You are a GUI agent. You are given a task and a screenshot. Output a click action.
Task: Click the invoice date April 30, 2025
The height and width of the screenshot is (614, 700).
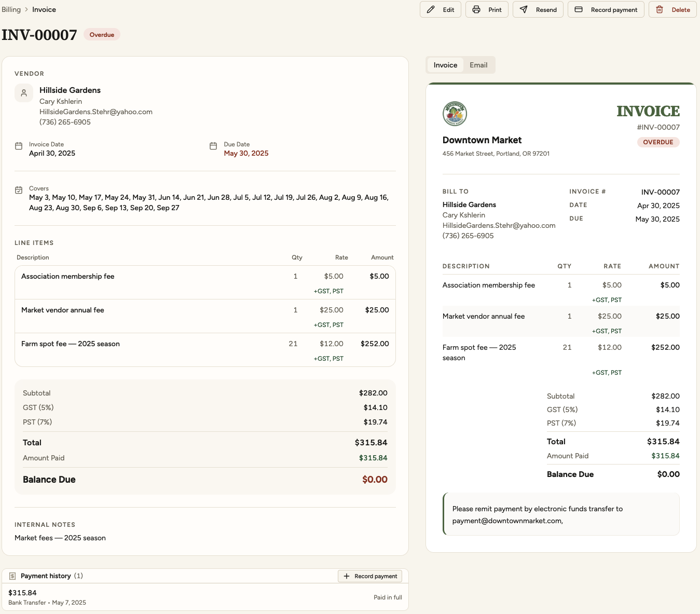point(52,153)
